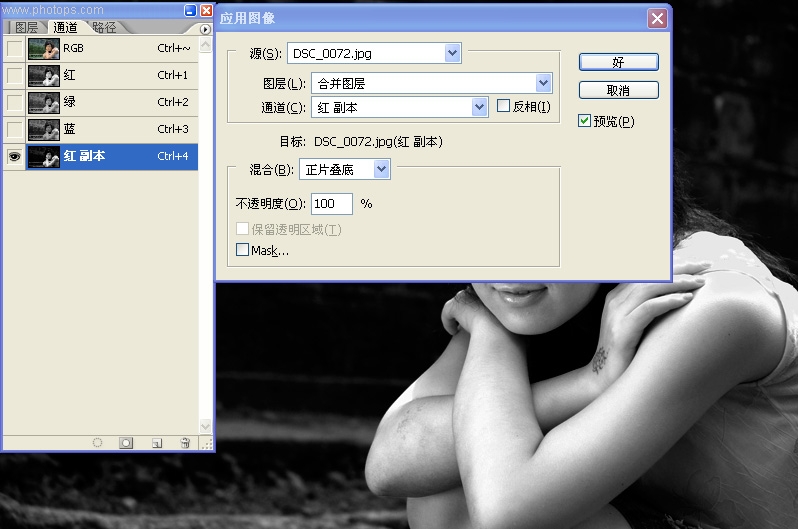Click the Ctrl+2 shortcut text
This screenshot has height=529, width=798.
click(173, 102)
